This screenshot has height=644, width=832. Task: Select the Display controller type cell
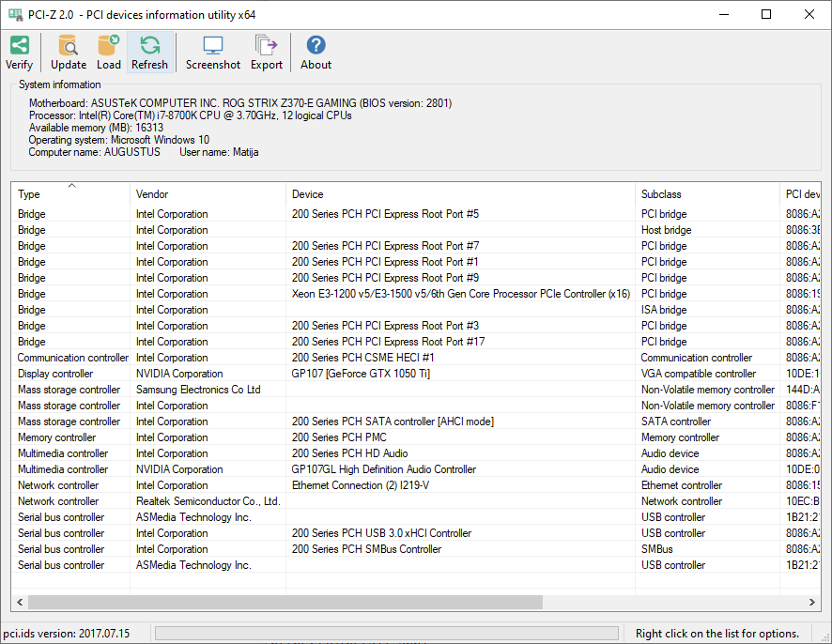55,374
